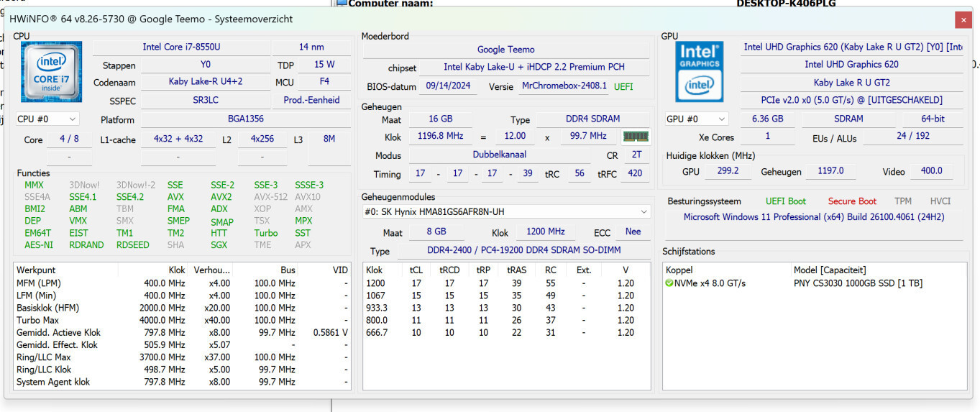The height and width of the screenshot is (412, 980).
Task: Click the Prod.-Eenheid field
Action: tap(311, 101)
